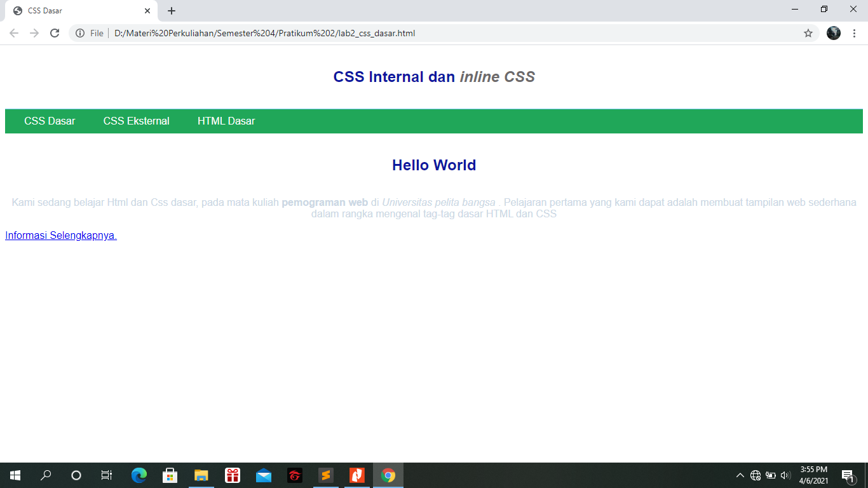Open the Chrome three-dot menu
Viewport: 868px width, 488px height.
click(x=854, y=33)
